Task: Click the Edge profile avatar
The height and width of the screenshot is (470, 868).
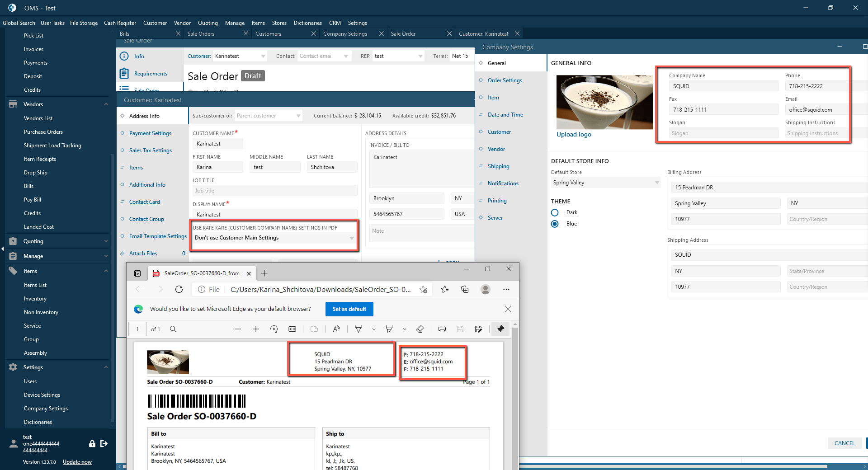Action: coord(486,289)
